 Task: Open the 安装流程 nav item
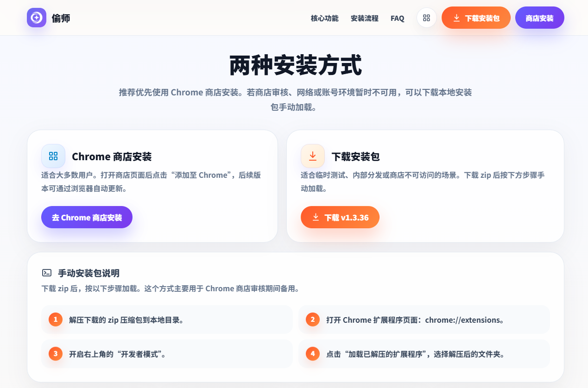[x=365, y=19]
